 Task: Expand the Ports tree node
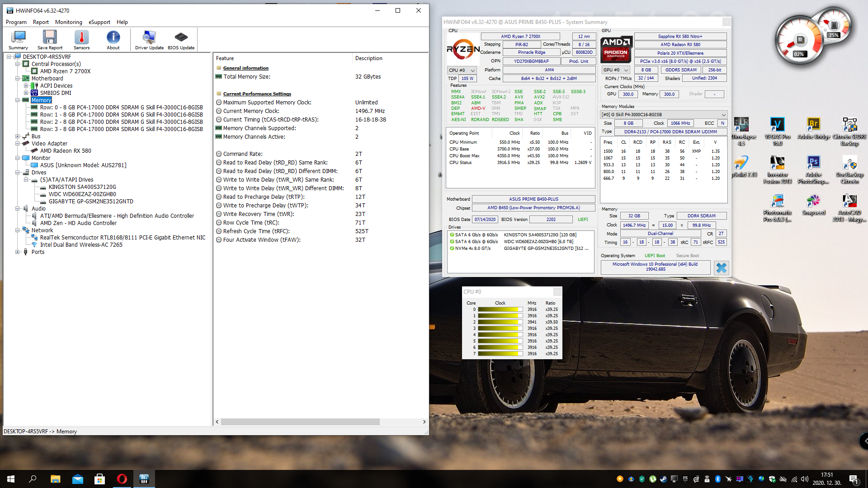[17, 252]
